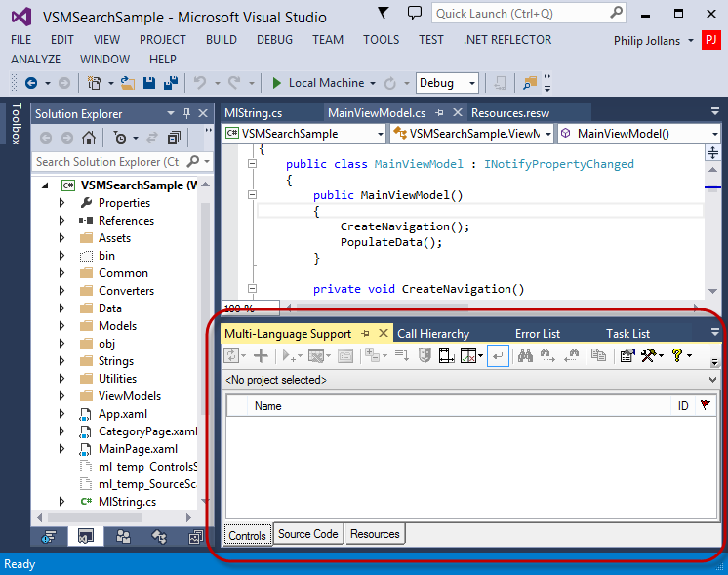This screenshot has width=728, height=575.
Task: Click the Search Solution Explorer field
Action: (107, 162)
